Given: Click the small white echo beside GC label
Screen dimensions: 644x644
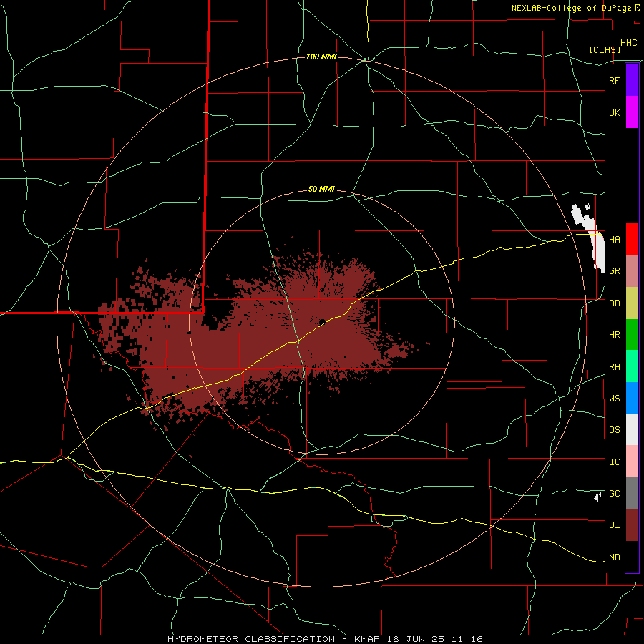Looking at the screenshot, I should click(597, 497).
